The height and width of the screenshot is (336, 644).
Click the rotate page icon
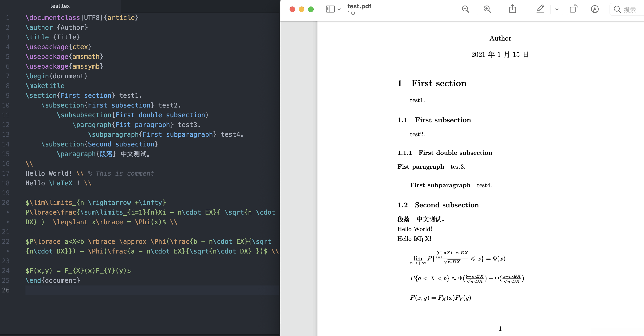[x=573, y=9]
